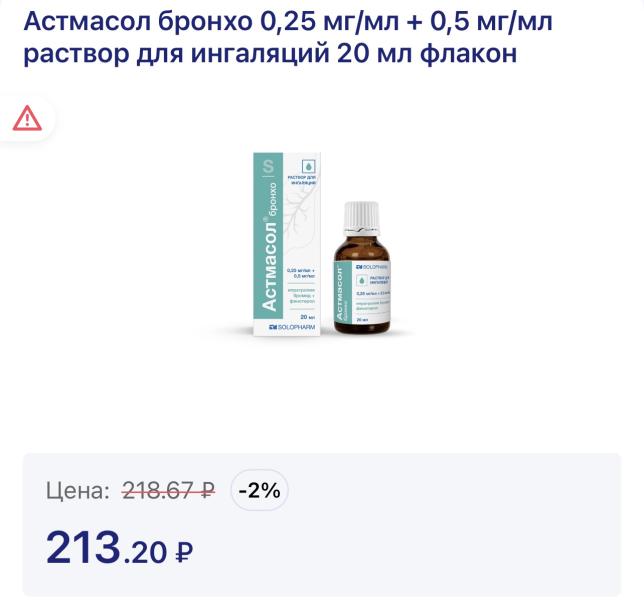Click the 20 мл label on the box

(x=307, y=317)
